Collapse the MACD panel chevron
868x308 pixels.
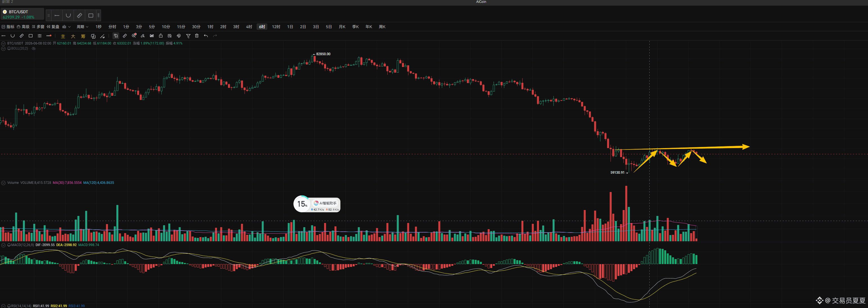coord(3,245)
